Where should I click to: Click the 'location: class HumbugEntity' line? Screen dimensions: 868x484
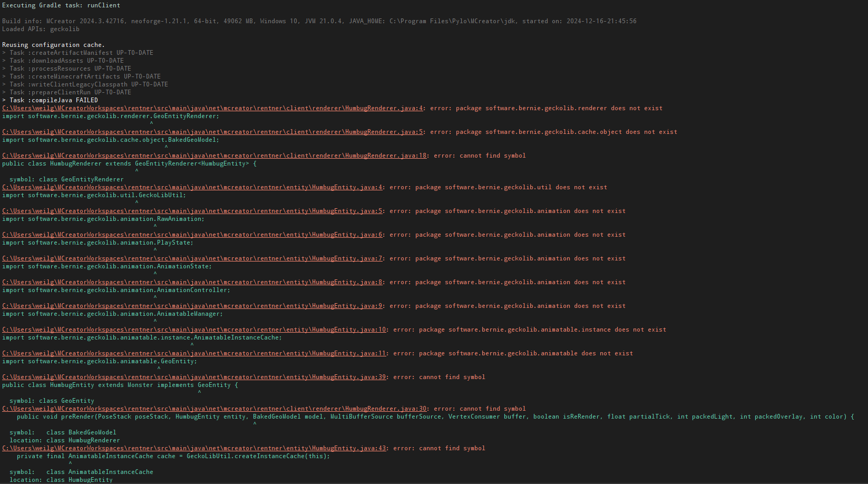[61, 480]
